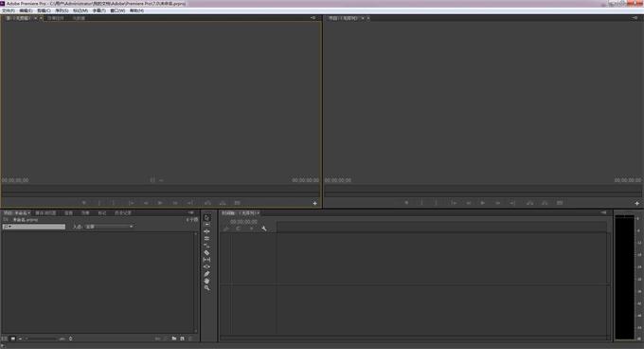
Task: Toggle sequence nesting button in timeline header
Action: 226,229
